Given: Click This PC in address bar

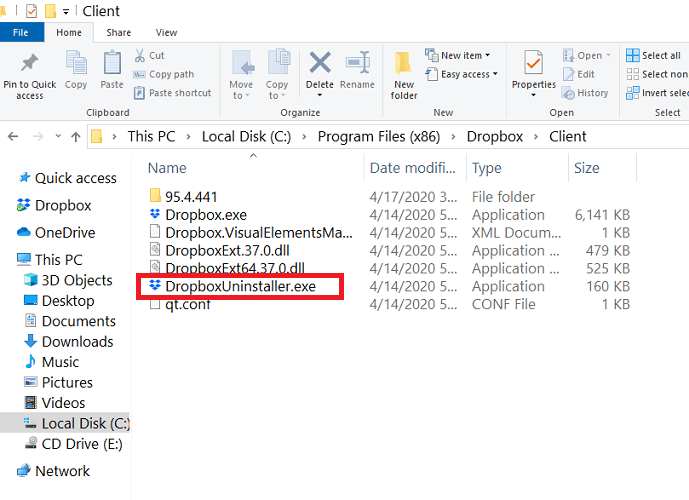Looking at the screenshot, I should click(x=151, y=137).
